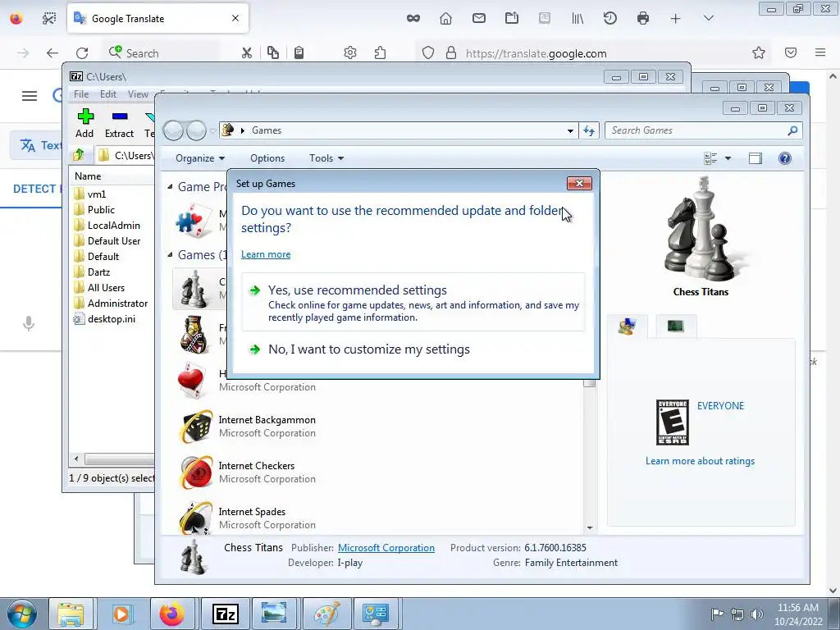Click the Firefox print icon
The image size is (840, 630).
643,19
